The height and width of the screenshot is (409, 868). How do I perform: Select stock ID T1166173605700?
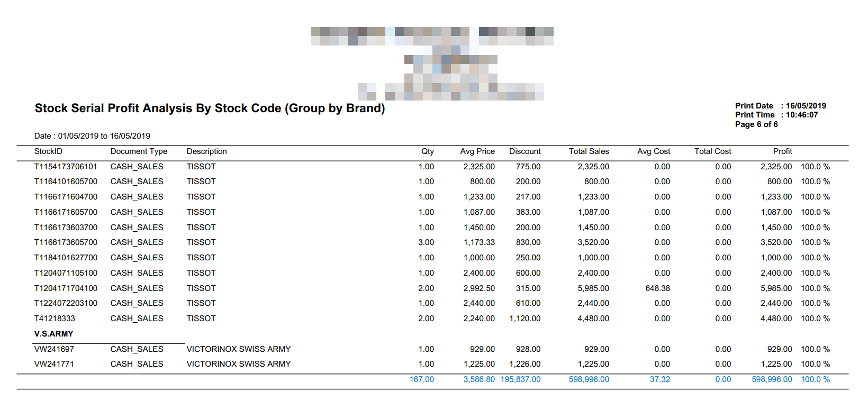[x=66, y=242]
